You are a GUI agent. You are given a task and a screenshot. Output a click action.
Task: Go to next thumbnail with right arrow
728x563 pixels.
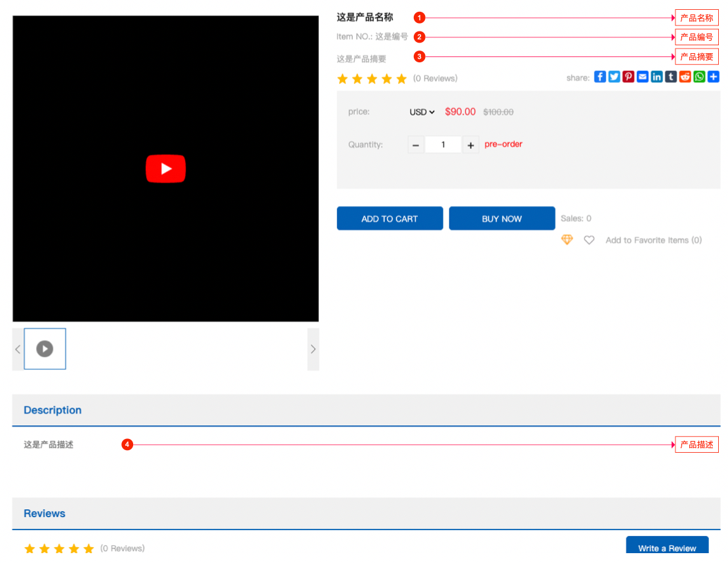click(313, 349)
